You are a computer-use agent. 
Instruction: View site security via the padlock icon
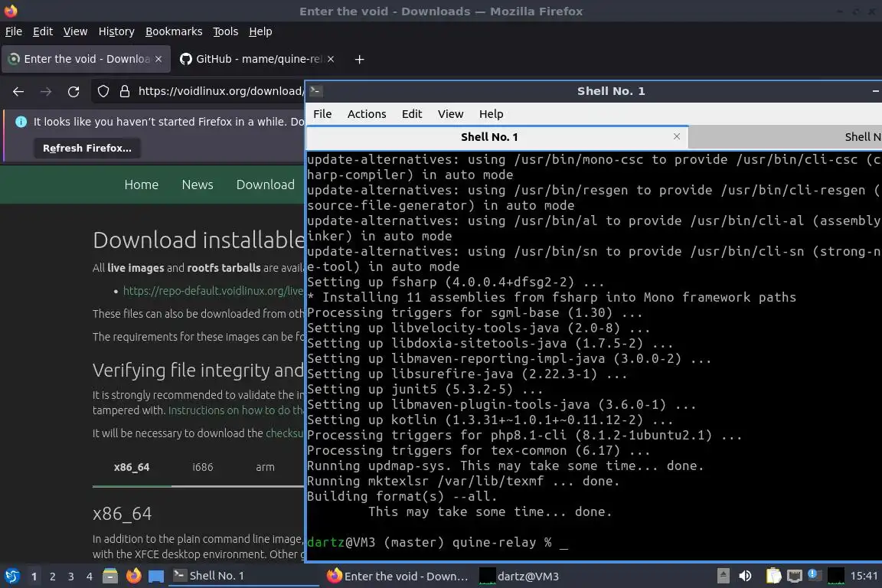(125, 91)
